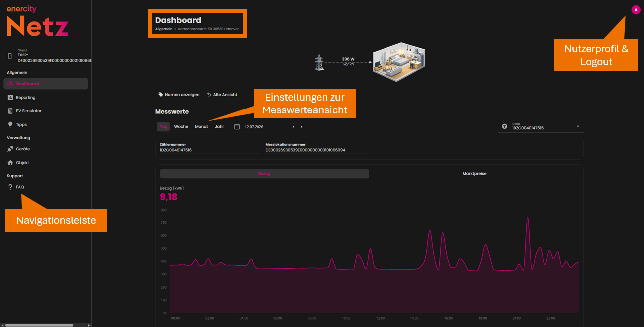Click the Allgemein sidebar section header

pyautogui.click(x=17, y=73)
